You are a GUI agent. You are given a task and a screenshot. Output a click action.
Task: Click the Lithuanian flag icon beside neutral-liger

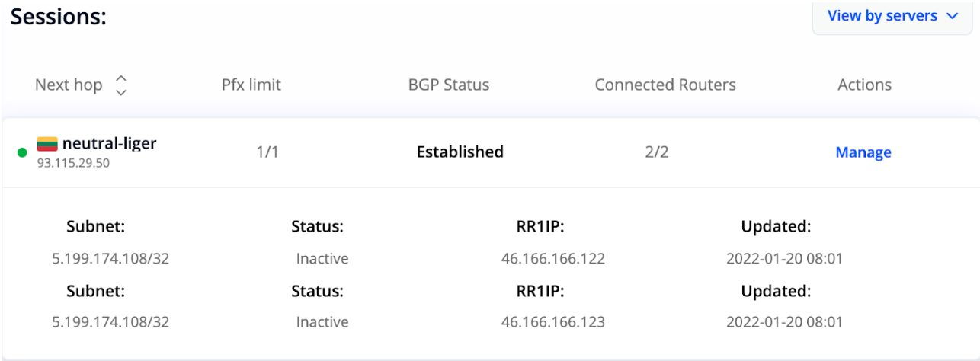click(x=47, y=143)
